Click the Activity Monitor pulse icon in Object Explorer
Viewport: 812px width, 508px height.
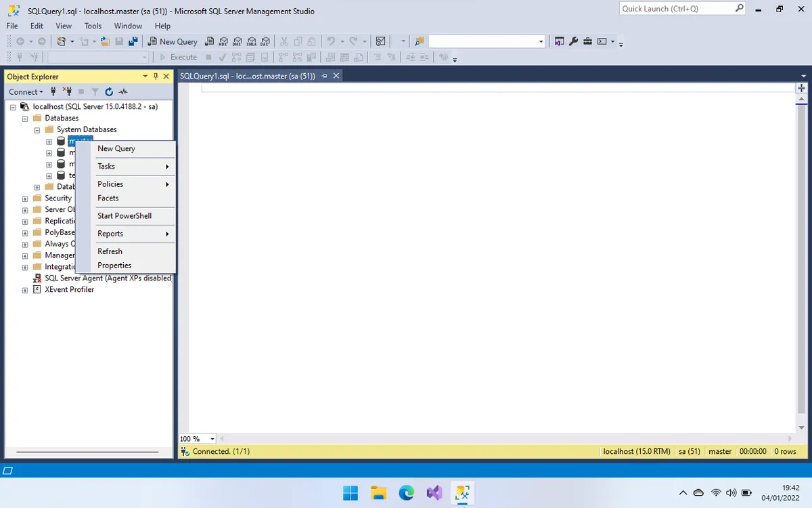point(123,91)
